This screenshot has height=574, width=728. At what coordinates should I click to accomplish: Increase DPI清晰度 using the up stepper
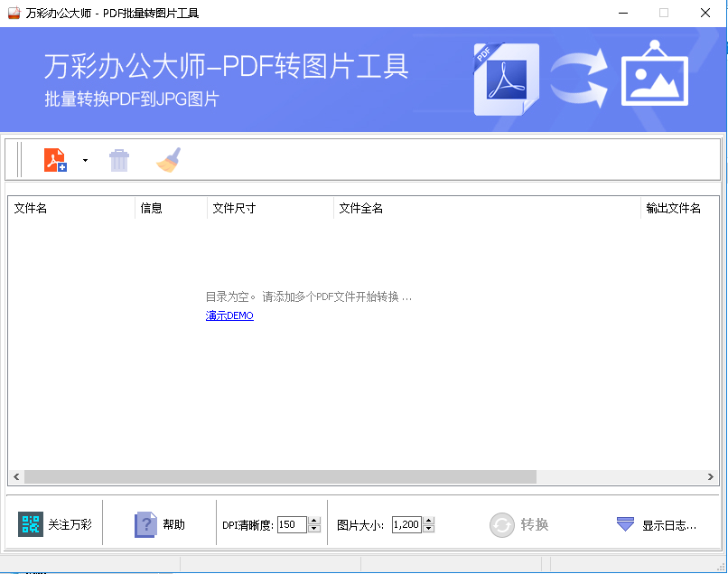click(314, 519)
